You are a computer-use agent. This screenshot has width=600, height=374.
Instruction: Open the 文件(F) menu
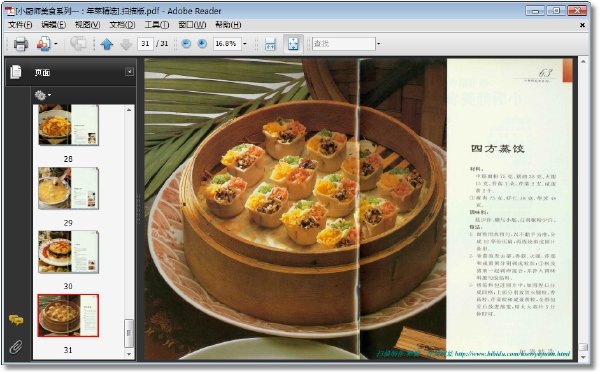(20, 25)
